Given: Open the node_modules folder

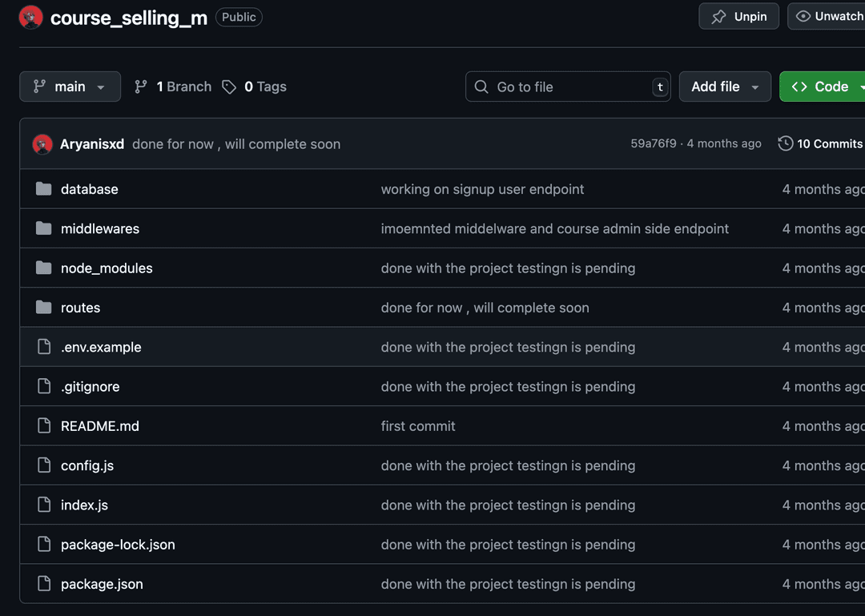Looking at the screenshot, I should coord(107,268).
